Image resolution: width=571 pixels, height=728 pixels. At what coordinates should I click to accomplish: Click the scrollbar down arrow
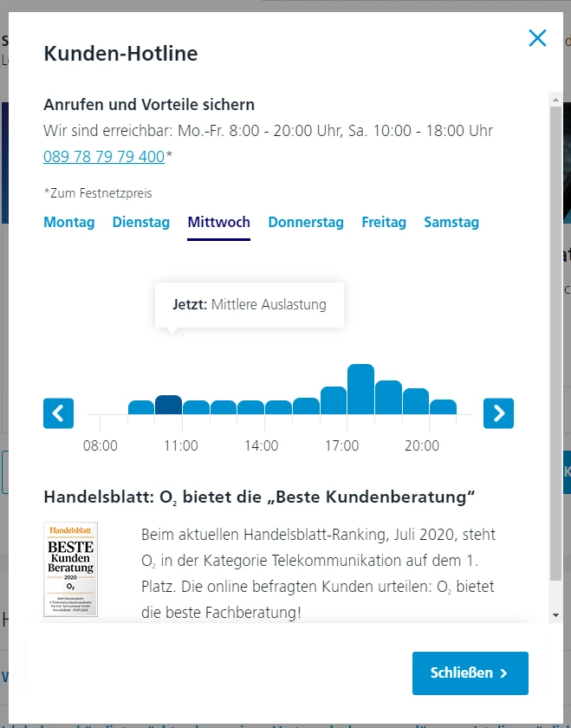click(x=555, y=615)
